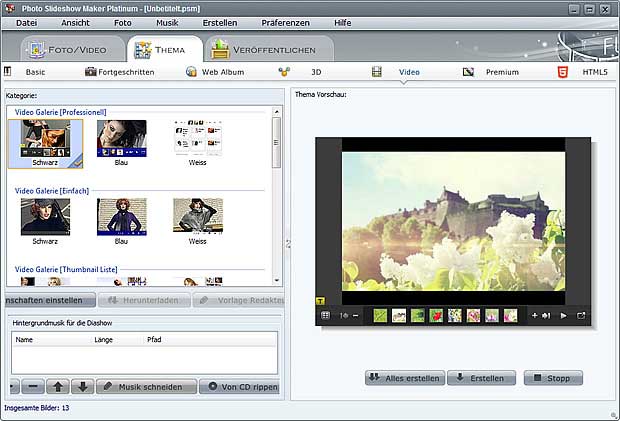Screen dimensions: 620x421
Task: Click the Länge column header
Action: click(x=104, y=340)
